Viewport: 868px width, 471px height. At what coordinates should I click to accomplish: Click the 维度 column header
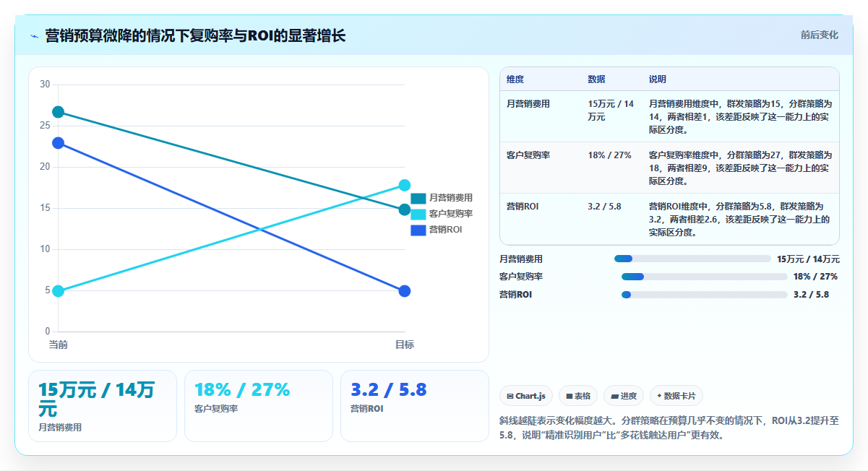click(515, 79)
